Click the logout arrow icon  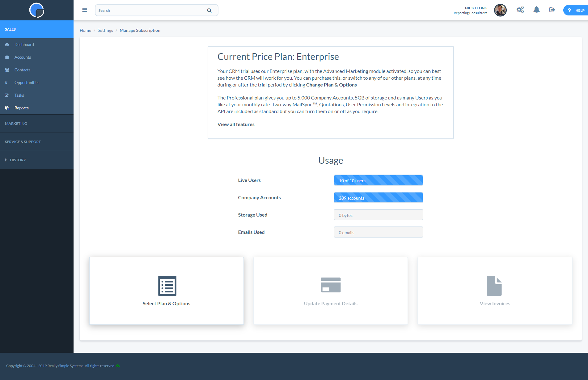552,10
